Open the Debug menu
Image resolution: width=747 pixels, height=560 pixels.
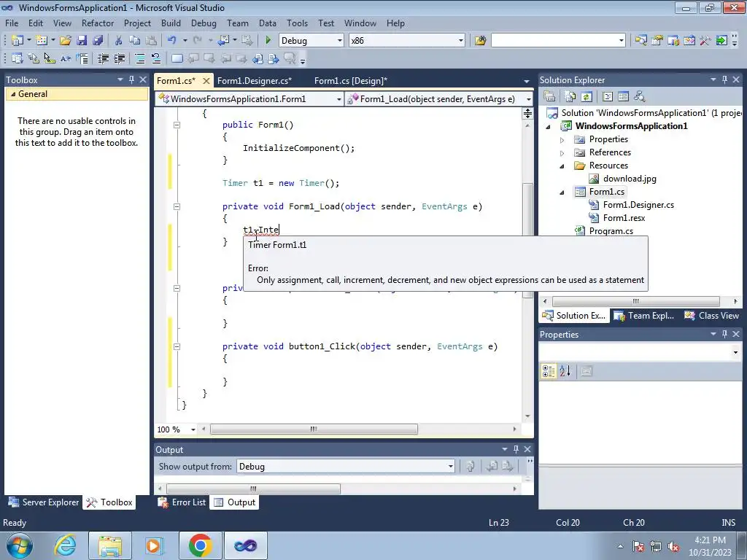tap(204, 23)
